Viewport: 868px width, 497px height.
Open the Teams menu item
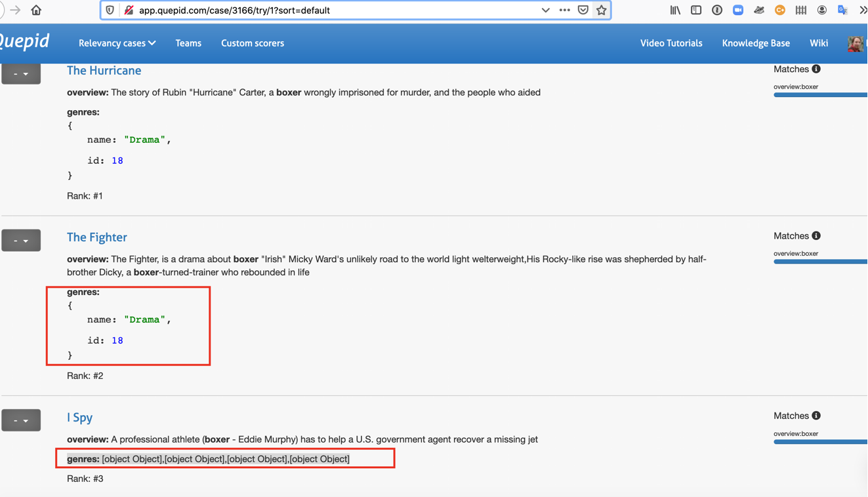point(188,43)
